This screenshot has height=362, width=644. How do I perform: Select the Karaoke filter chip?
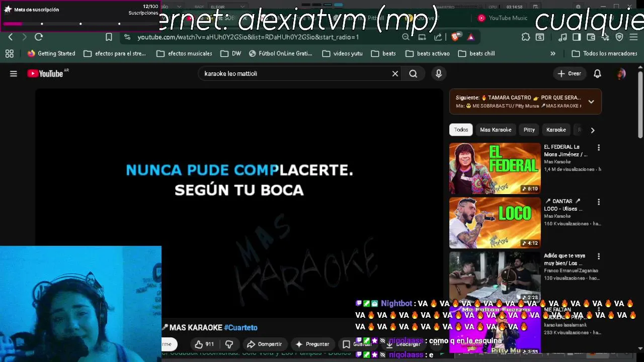coord(556,130)
